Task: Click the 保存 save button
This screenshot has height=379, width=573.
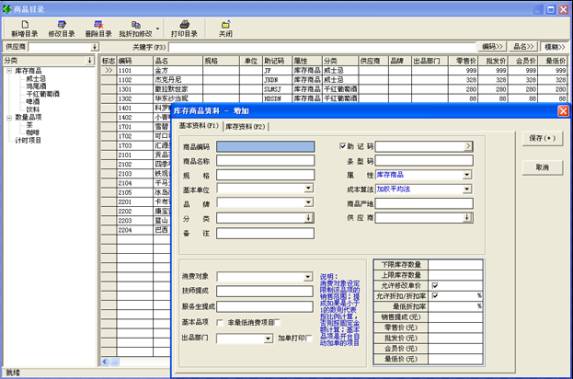Action: pyautogui.click(x=542, y=138)
